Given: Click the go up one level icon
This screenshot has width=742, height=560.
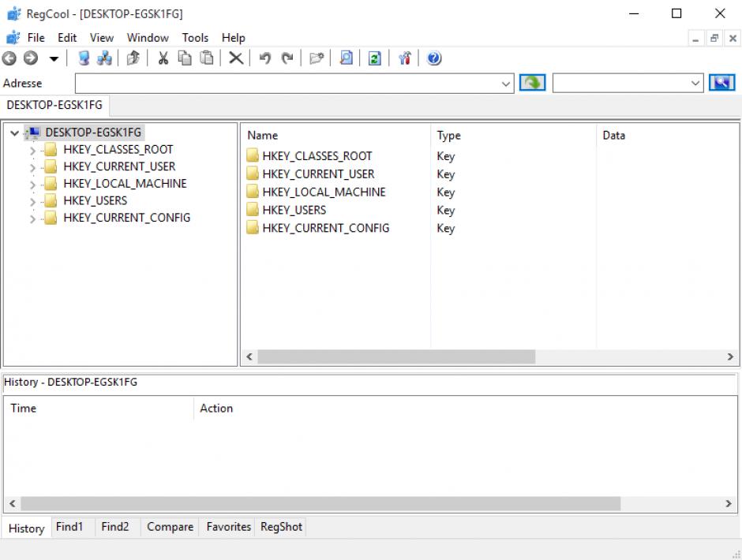Looking at the screenshot, I should [x=133, y=58].
